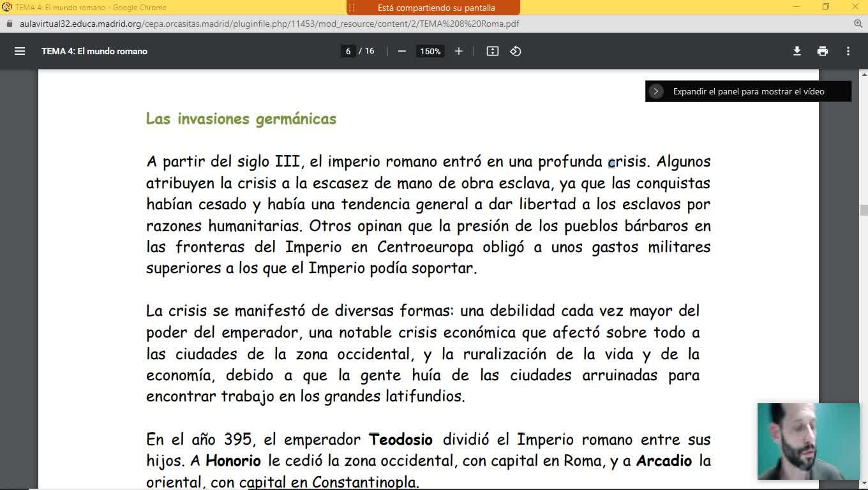
Task: Download the PDF file
Action: tap(797, 51)
